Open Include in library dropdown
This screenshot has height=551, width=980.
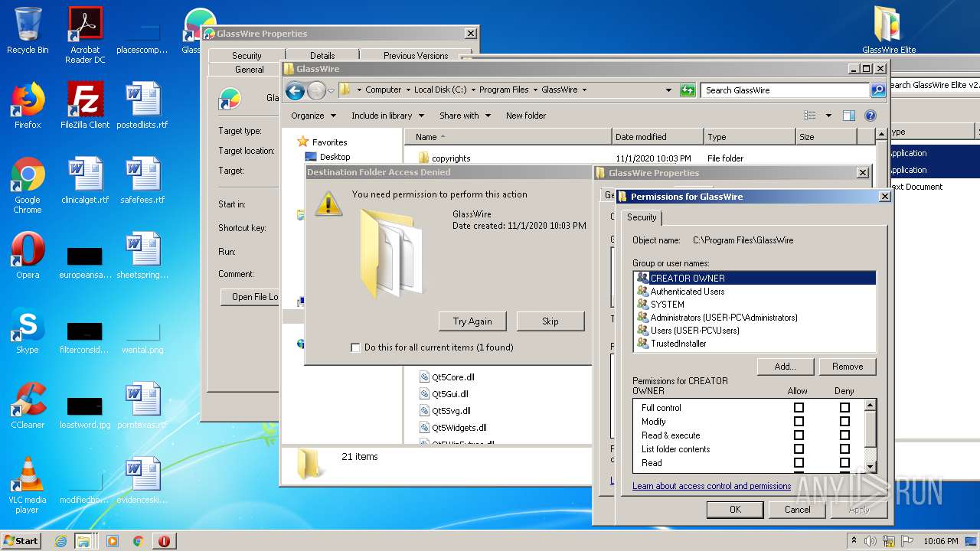(x=389, y=116)
